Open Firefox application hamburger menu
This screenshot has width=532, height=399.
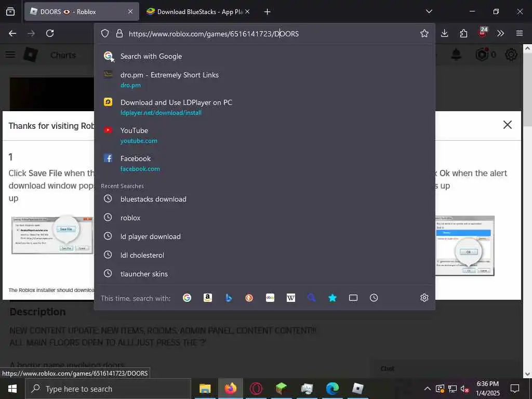click(x=520, y=33)
